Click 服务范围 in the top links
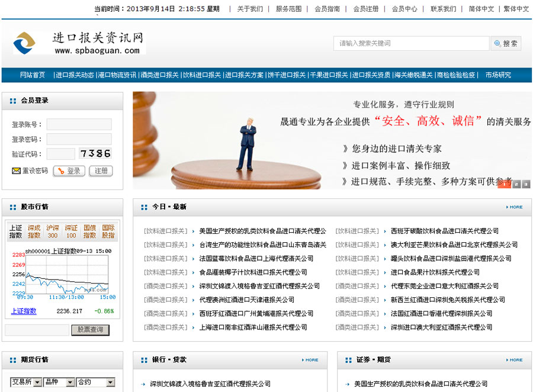 click(288, 9)
